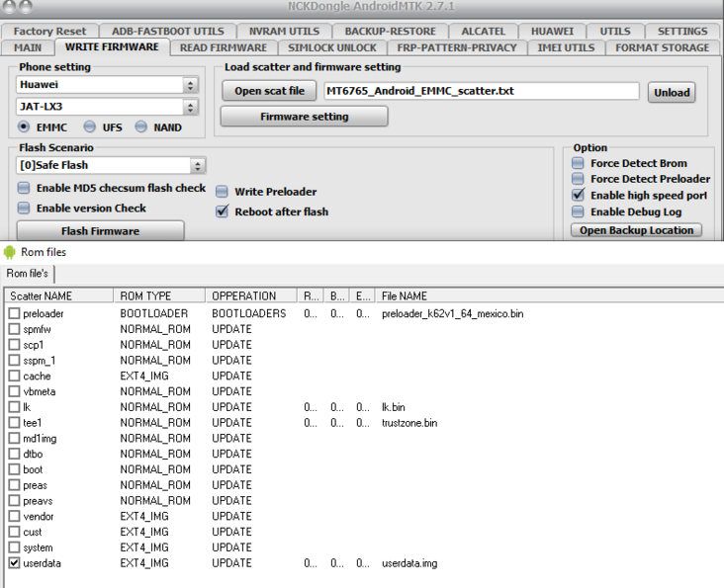Click File NAME column header
The width and height of the screenshot is (724, 588).
click(550, 295)
